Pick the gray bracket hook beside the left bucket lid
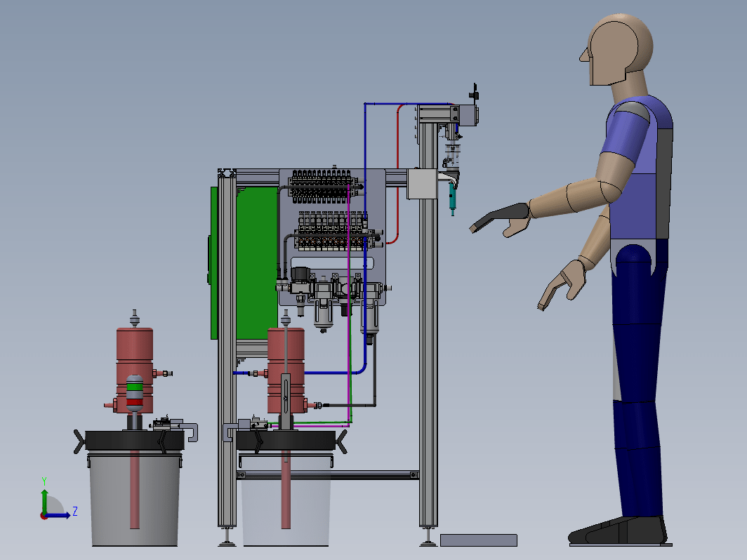 (190, 431)
